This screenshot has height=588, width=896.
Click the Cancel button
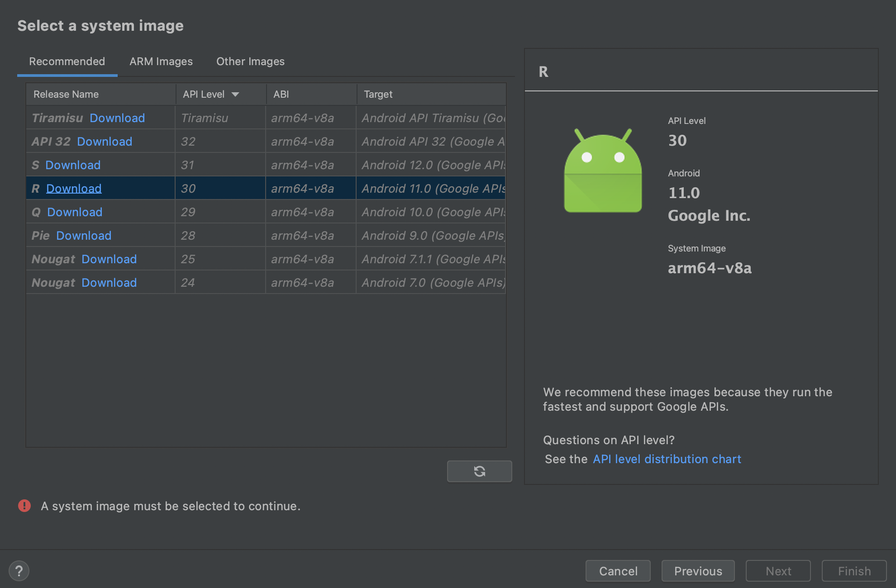click(x=618, y=571)
